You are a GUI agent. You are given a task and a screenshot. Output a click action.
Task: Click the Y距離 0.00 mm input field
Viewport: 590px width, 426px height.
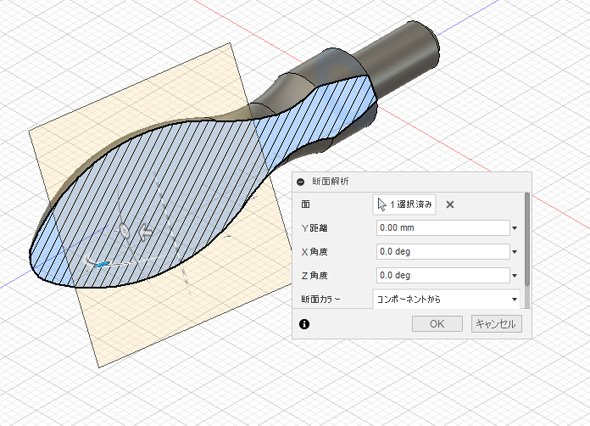[x=443, y=228]
